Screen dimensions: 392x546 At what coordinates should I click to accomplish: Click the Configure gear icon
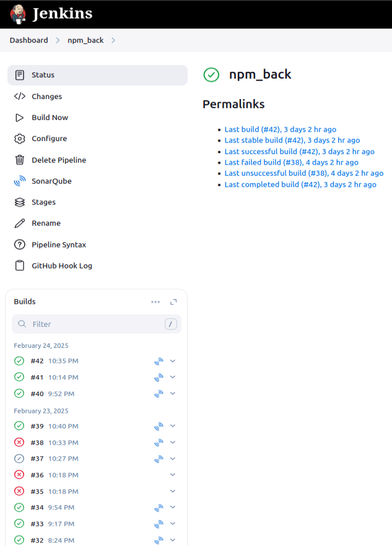(x=20, y=139)
